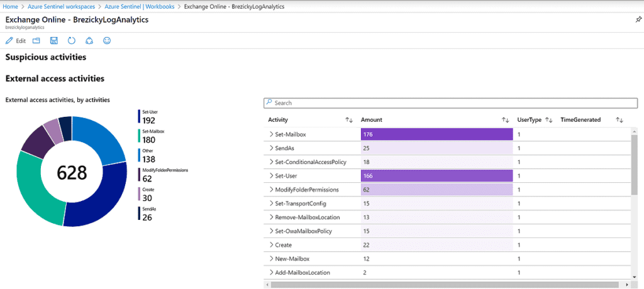Click the horizontal scrollbar of table

pyautogui.click(x=445, y=284)
